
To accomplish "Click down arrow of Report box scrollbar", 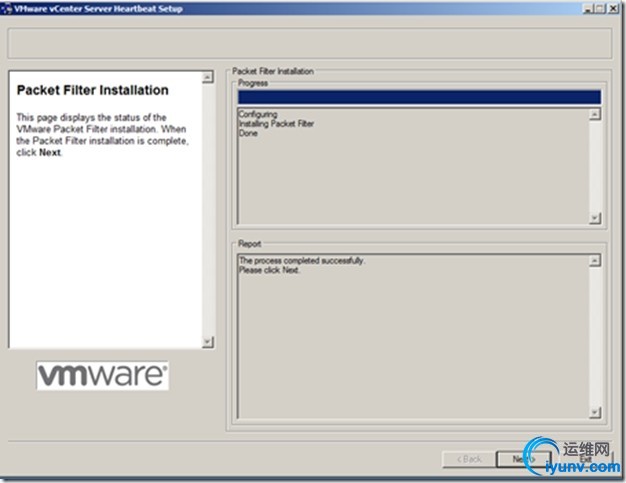I will pos(594,412).
